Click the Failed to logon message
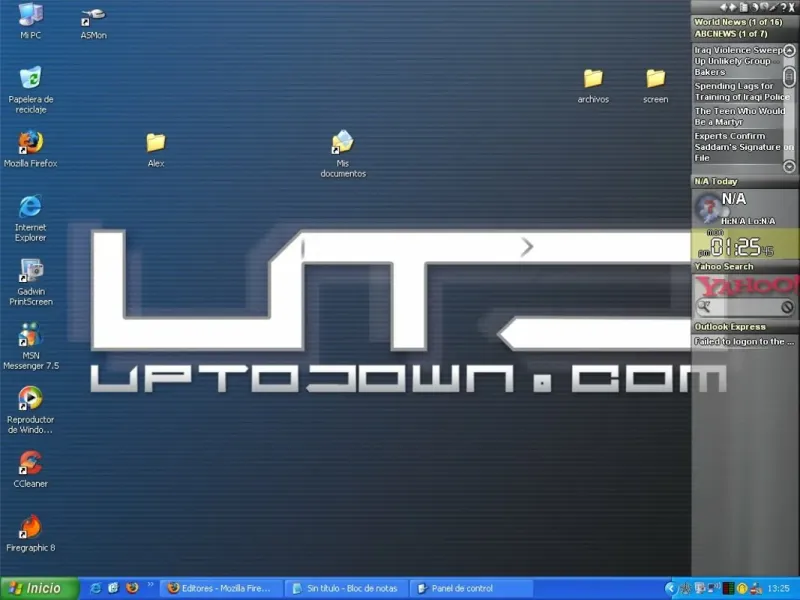The image size is (800, 600). [744, 341]
